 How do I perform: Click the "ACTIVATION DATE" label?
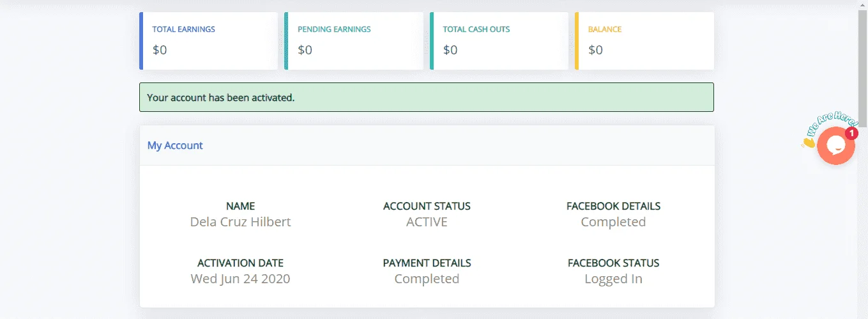pyautogui.click(x=240, y=263)
